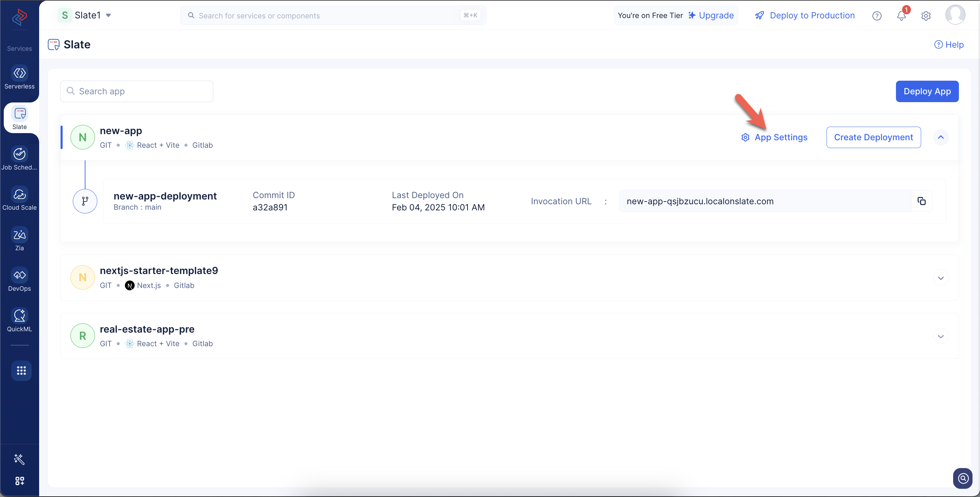Select the Cloud Scale service
The width and height of the screenshot is (980, 497).
19,194
